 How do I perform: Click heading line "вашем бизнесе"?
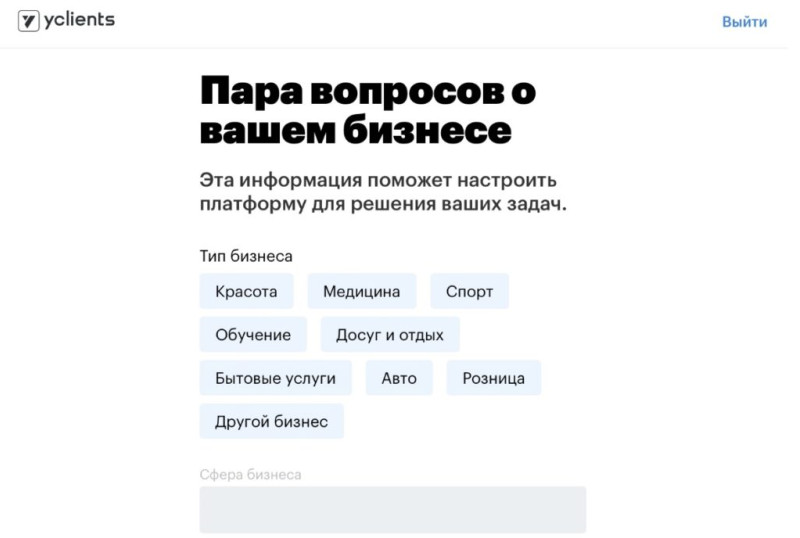tap(355, 131)
